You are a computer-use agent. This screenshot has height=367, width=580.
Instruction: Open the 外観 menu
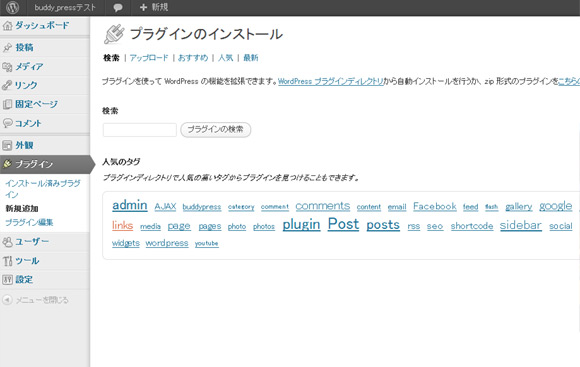click(24, 145)
